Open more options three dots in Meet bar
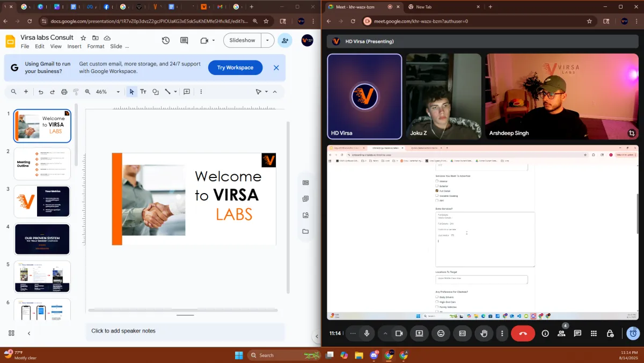The image size is (644, 363). 502,333
